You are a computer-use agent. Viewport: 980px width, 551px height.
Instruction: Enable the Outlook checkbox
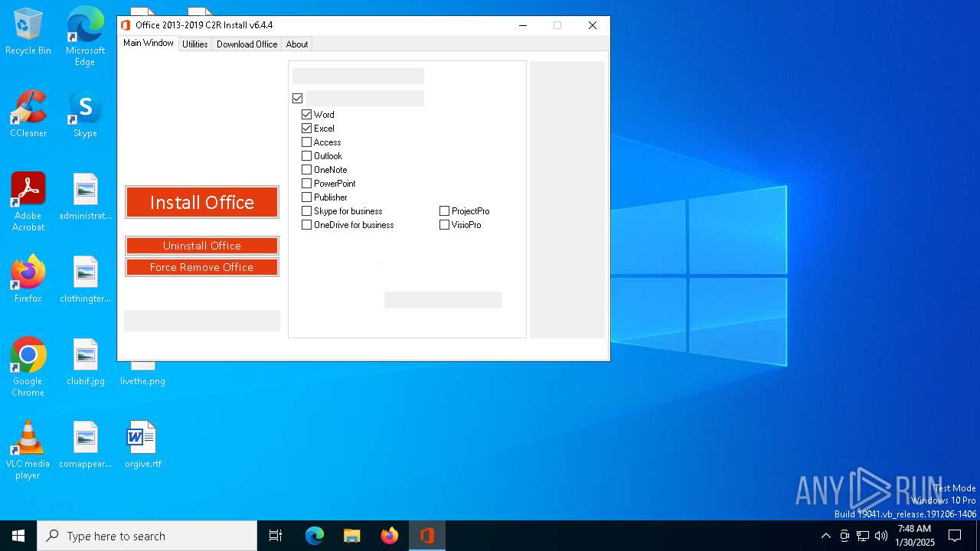306,156
